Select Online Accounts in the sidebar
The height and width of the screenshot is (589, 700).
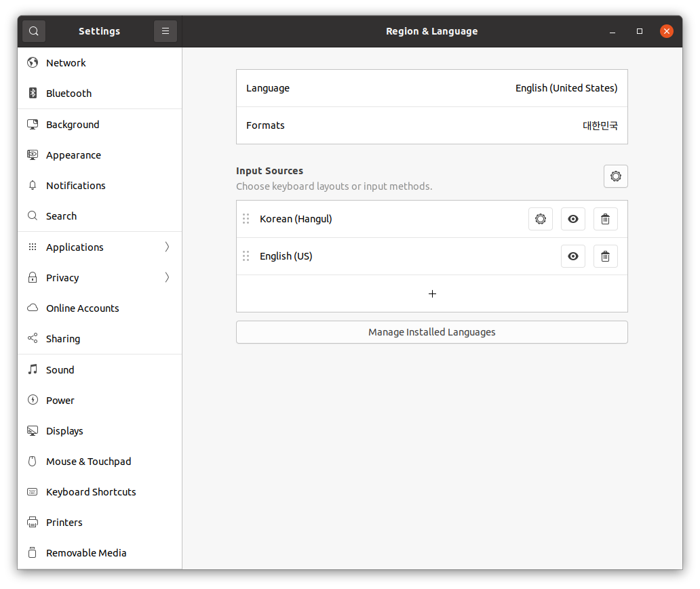(x=100, y=308)
